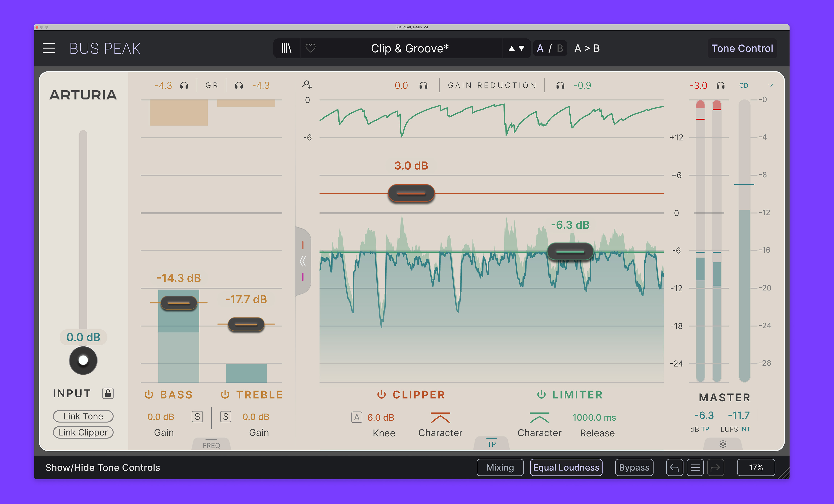The height and width of the screenshot is (504, 834).
Task: Click the input gain lock icon
Action: tap(108, 393)
